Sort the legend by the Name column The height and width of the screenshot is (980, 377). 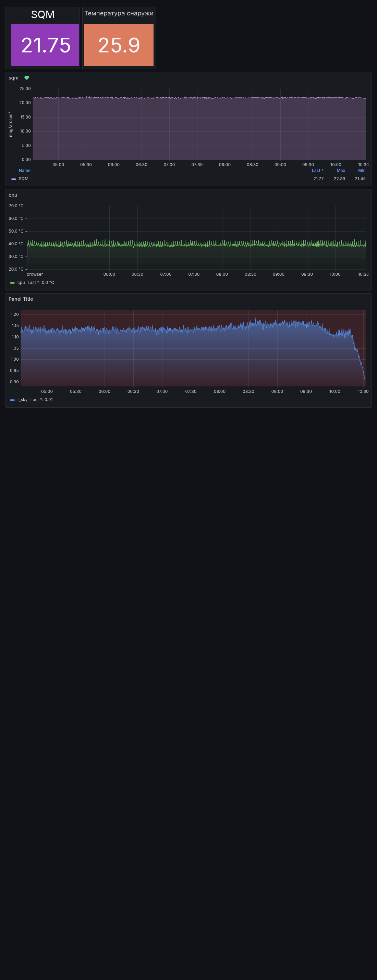click(x=24, y=171)
